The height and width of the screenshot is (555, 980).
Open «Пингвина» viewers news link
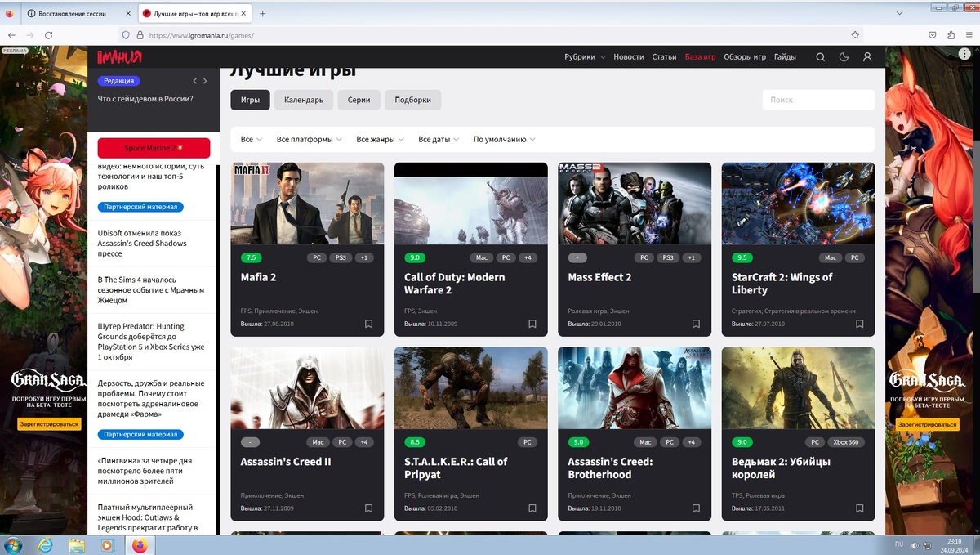coord(145,471)
